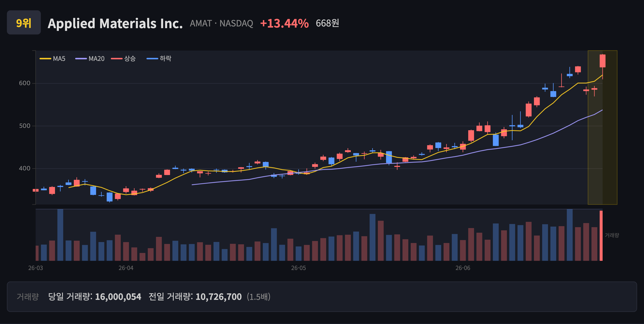Viewport: 644px width, 324px height.
Task: Click the 26-05 date axis label
Action: coord(298,268)
